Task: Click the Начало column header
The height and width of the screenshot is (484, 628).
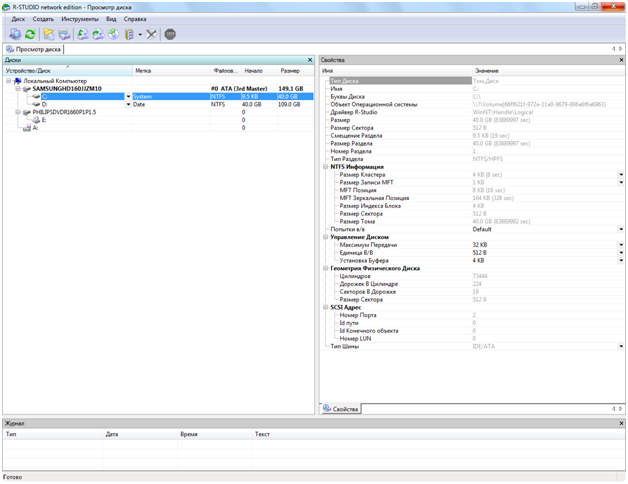Action: 260,71
